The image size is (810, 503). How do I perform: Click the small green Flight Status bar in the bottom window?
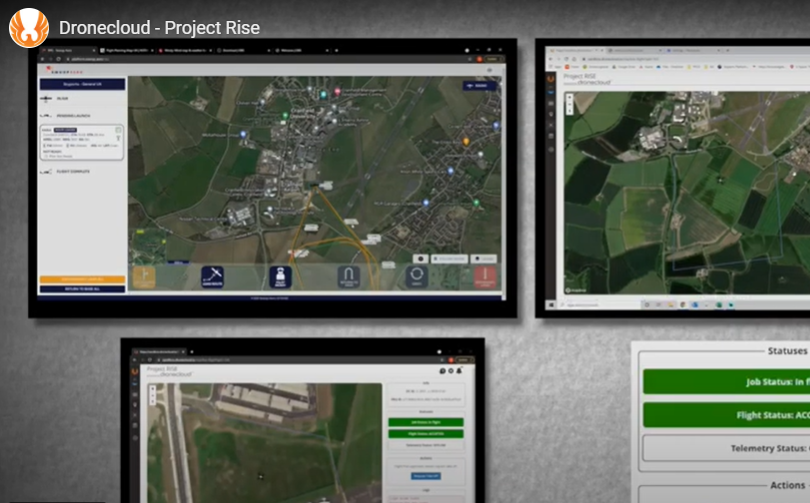(x=426, y=434)
